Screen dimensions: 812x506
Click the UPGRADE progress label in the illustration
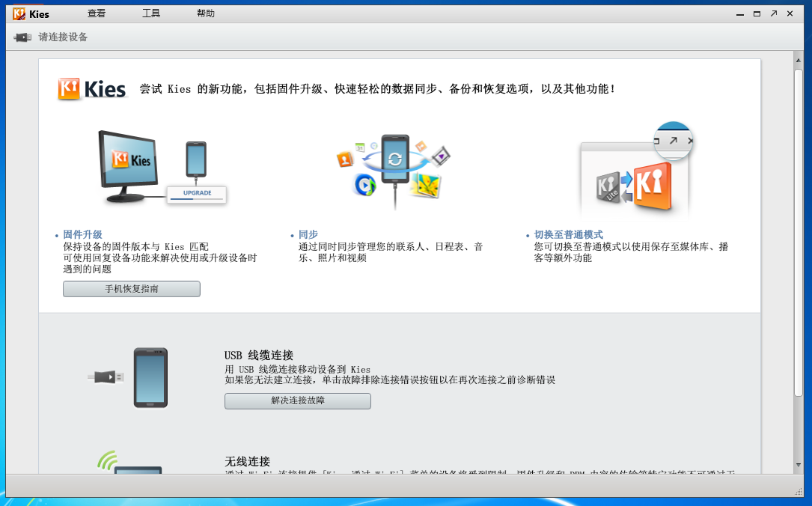pos(198,192)
